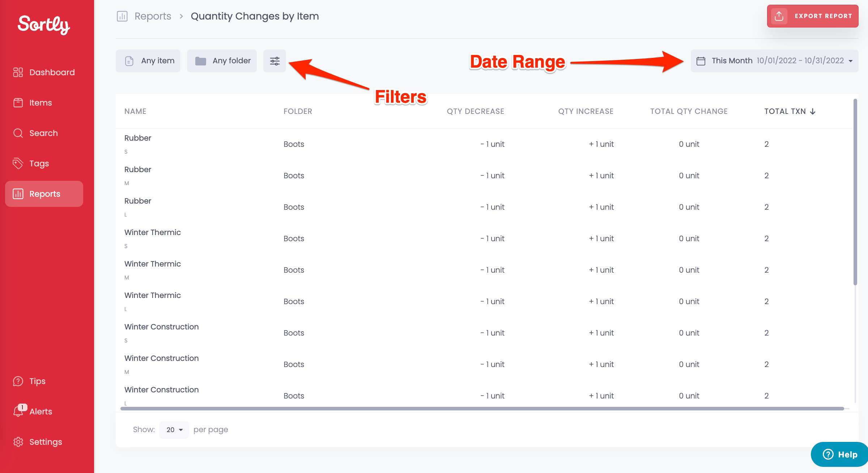Click the Reports breadcrumb link
Image resolution: width=868 pixels, height=473 pixels.
[x=153, y=16]
